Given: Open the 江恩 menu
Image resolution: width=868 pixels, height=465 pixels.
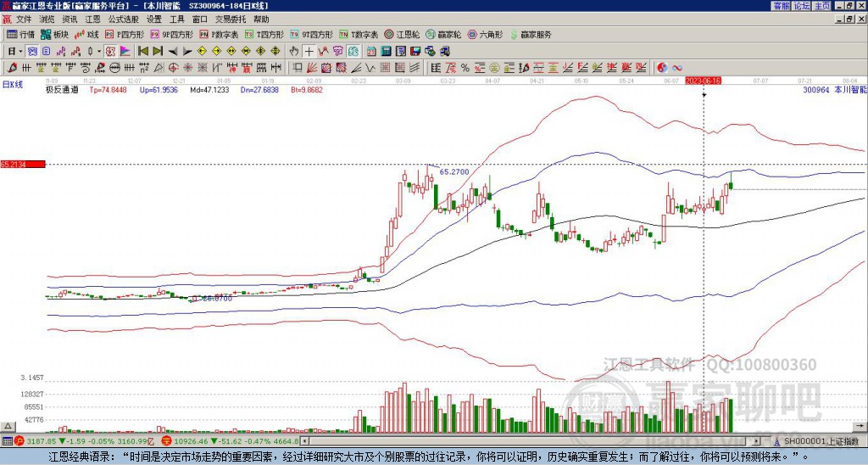Looking at the screenshot, I should pos(92,20).
